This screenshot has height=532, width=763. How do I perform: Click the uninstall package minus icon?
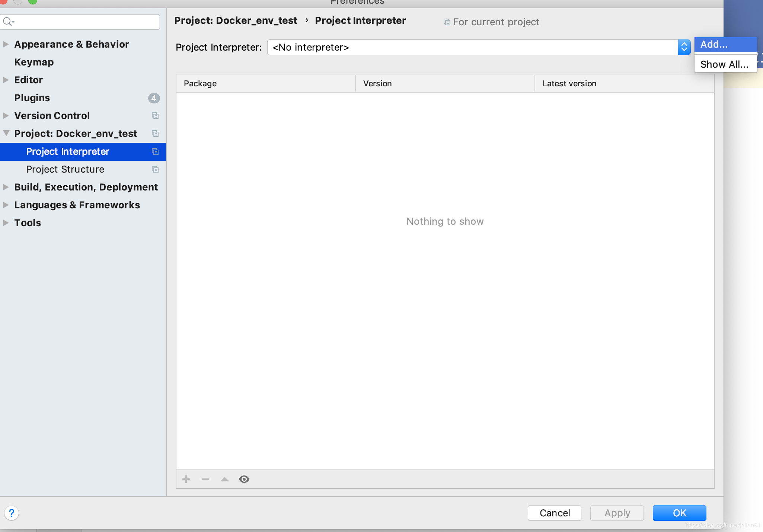click(205, 479)
